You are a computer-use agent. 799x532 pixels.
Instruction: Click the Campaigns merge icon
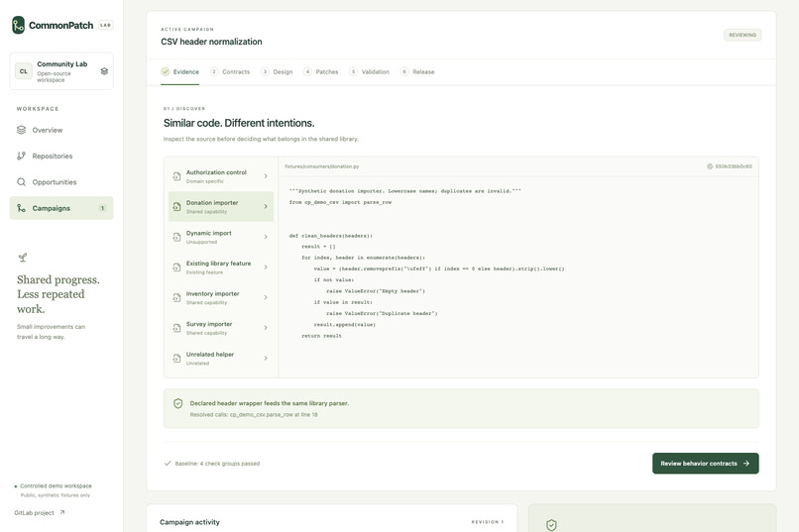click(x=21, y=208)
